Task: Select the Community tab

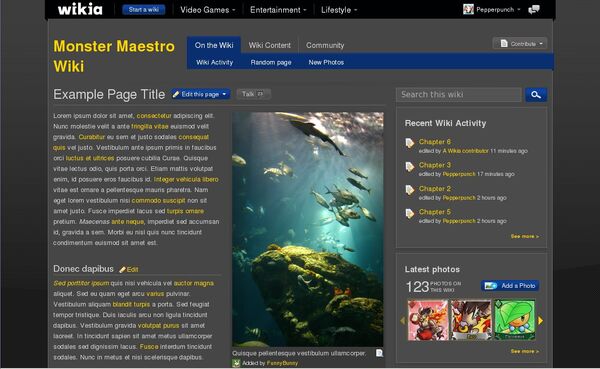Action: tap(325, 45)
